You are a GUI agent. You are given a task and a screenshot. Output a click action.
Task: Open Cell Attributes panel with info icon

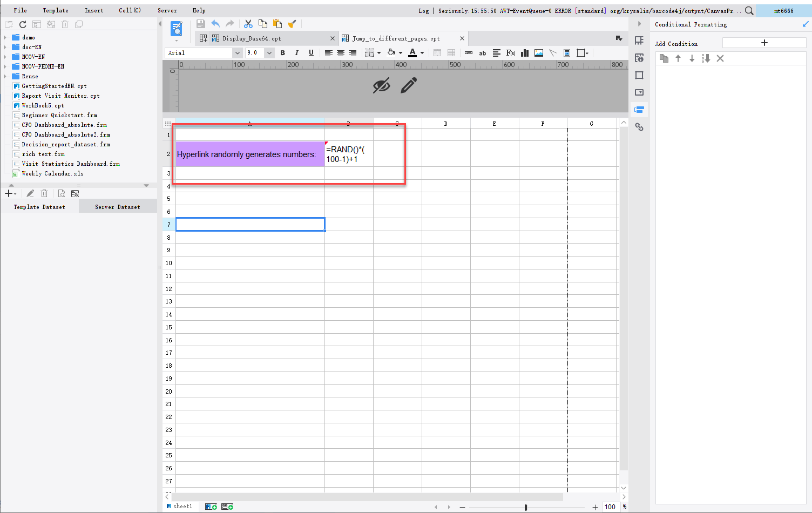(639, 58)
